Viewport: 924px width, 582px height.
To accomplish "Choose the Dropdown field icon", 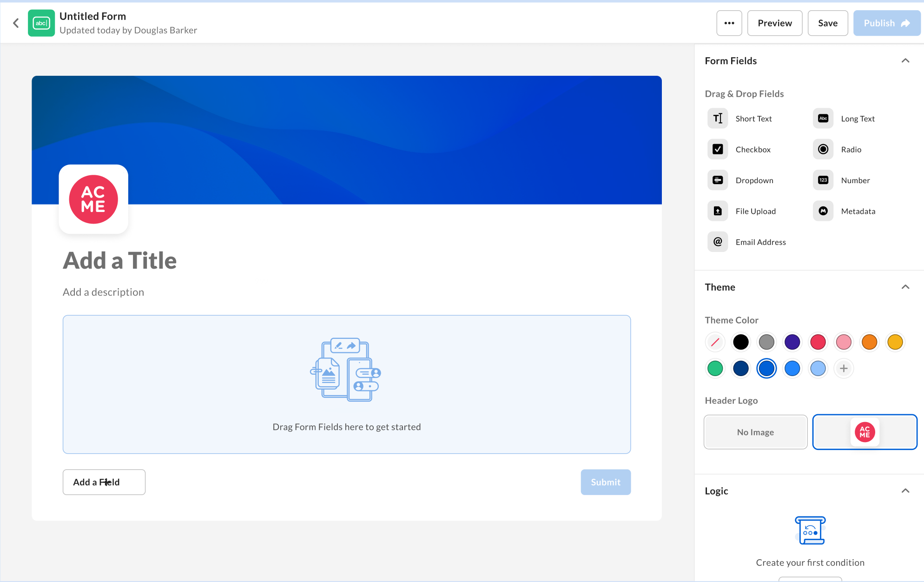I will pos(718,180).
